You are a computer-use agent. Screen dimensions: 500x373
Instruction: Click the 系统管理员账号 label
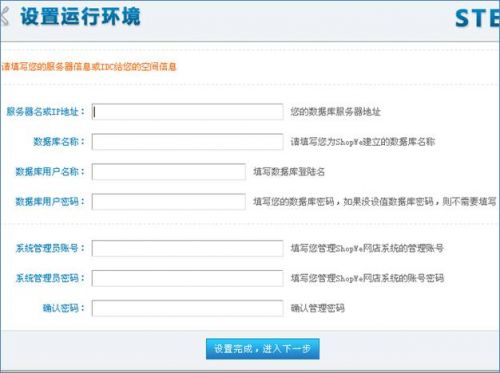(50, 248)
